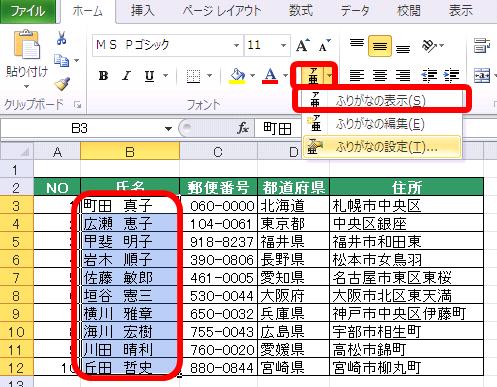497x387 pixels.
Task: Open the font name dropdown MS Pゴシック
Action: click(x=236, y=45)
